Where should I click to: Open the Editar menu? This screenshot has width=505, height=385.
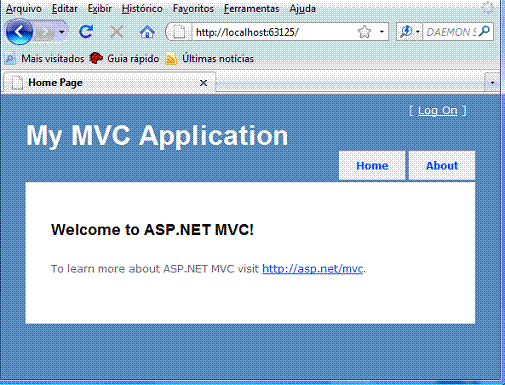click(x=65, y=9)
